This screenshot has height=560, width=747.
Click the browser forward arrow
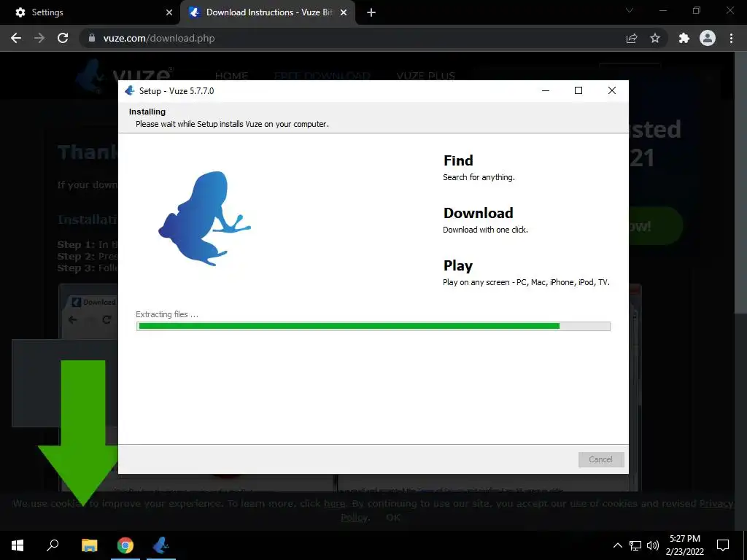pyautogui.click(x=39, y=38)
